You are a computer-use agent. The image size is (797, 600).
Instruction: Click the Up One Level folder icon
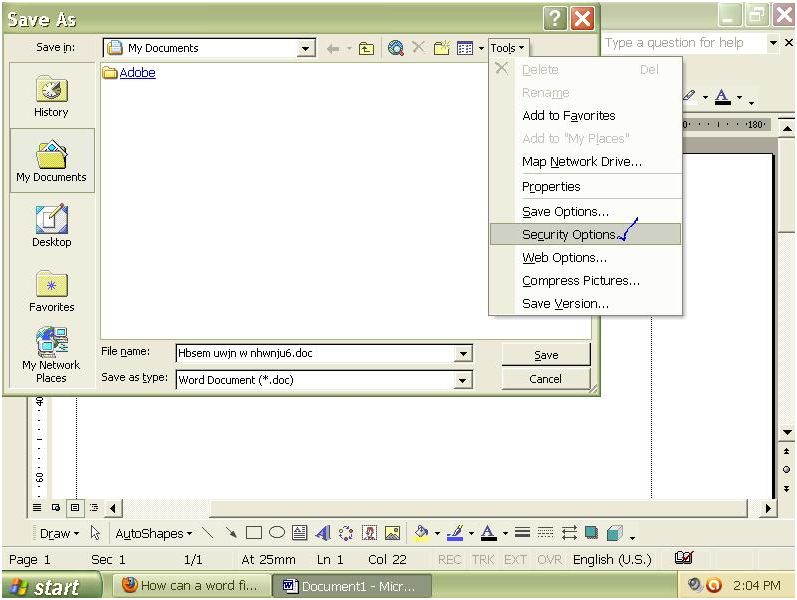[x=367, y=48]
